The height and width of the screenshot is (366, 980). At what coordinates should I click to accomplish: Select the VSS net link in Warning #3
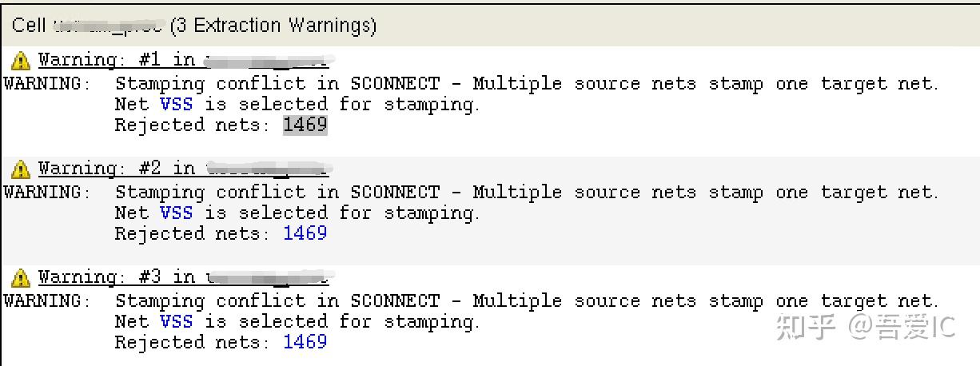176,321
